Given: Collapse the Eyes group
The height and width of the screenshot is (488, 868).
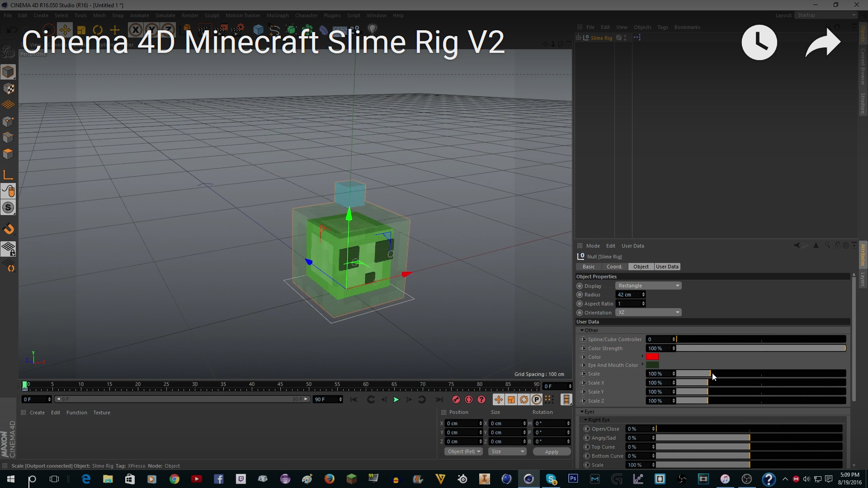Looking at the screenshot, I should tap(582, 412).
